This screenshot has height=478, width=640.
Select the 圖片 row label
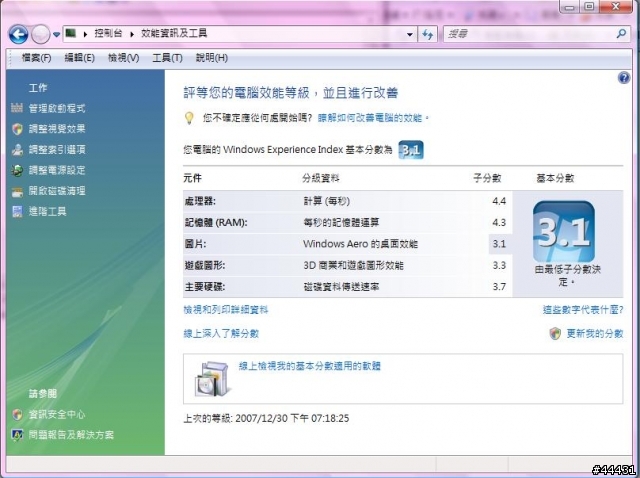click(195, 244)
